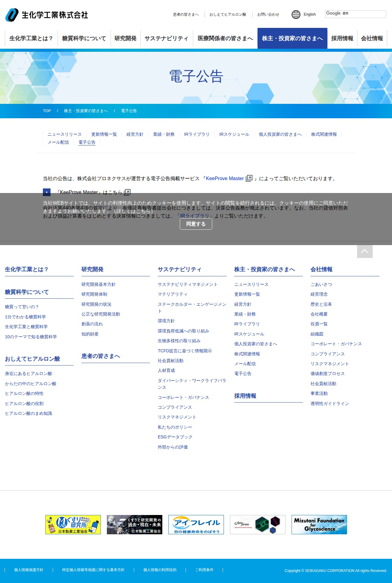Open 会社情報 main menu item

coord(372,38)
